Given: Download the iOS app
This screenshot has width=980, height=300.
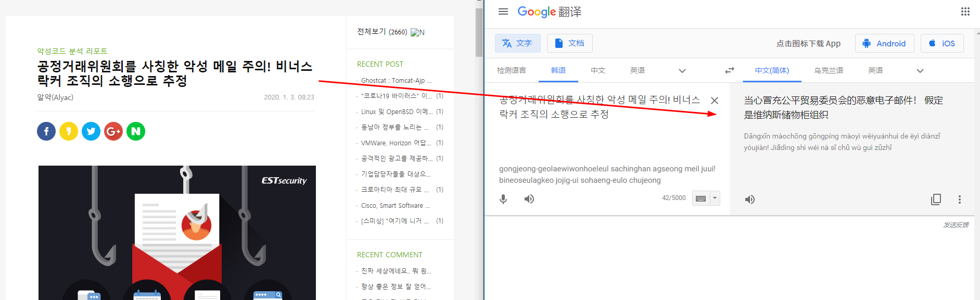Looking at the screenshot, I should (942, 43).
